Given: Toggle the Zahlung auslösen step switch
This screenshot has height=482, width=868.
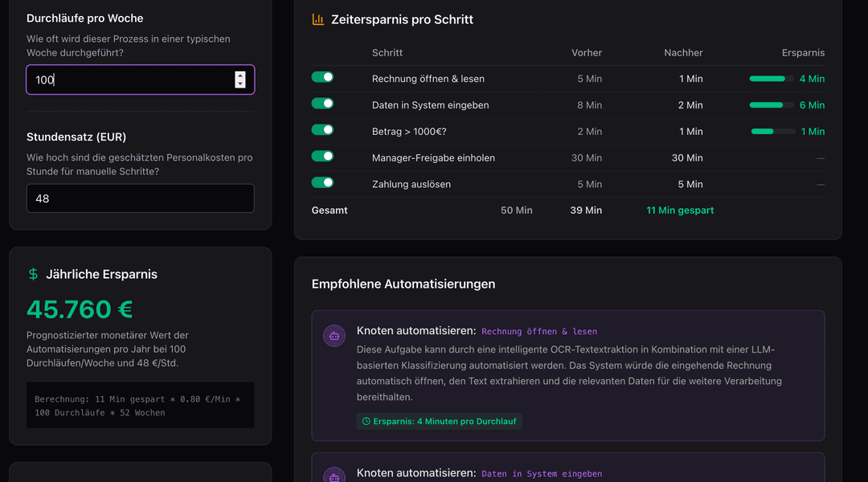Looking at the screenshot, I should point(323,182).
